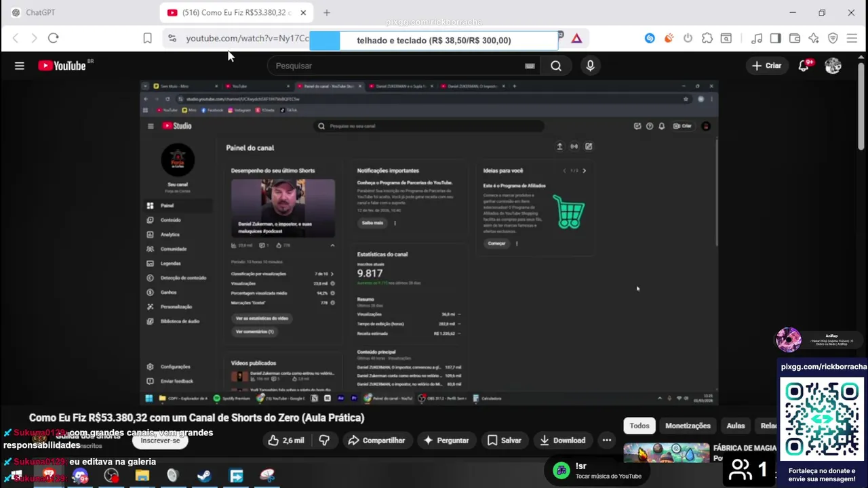Viewport: 868px width, 488px height.
Task: Open the on-screen keyboard in the search box
Action: 530,66
